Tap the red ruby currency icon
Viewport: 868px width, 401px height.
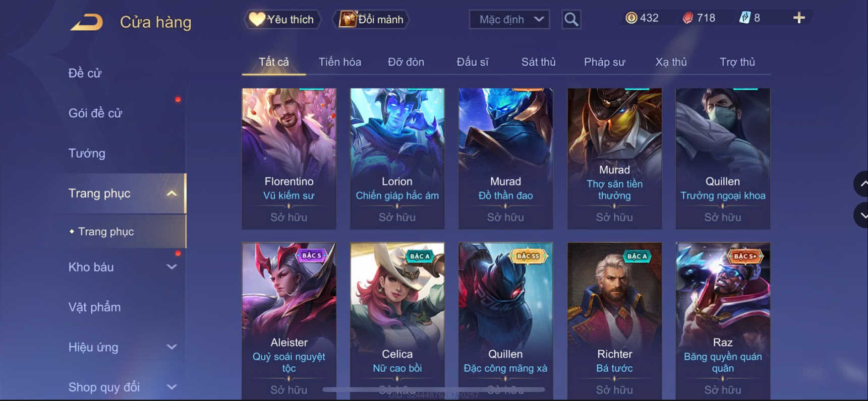click(x=687, y=18)
